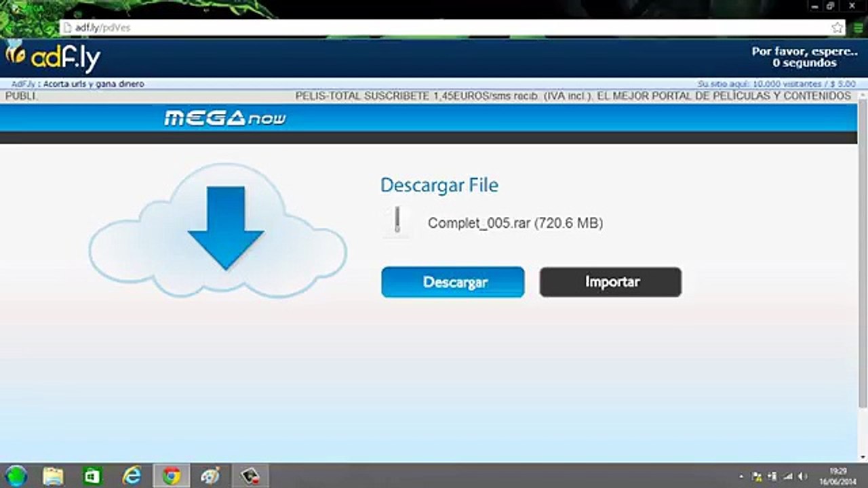Click the 'Acorta urls y gana dinero' tagline
Screen dimensions: 868x488
coord(94,84)
